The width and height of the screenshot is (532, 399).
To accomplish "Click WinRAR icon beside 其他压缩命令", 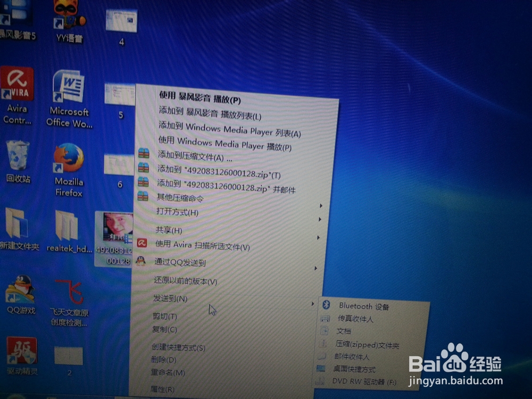I will 143,196.
